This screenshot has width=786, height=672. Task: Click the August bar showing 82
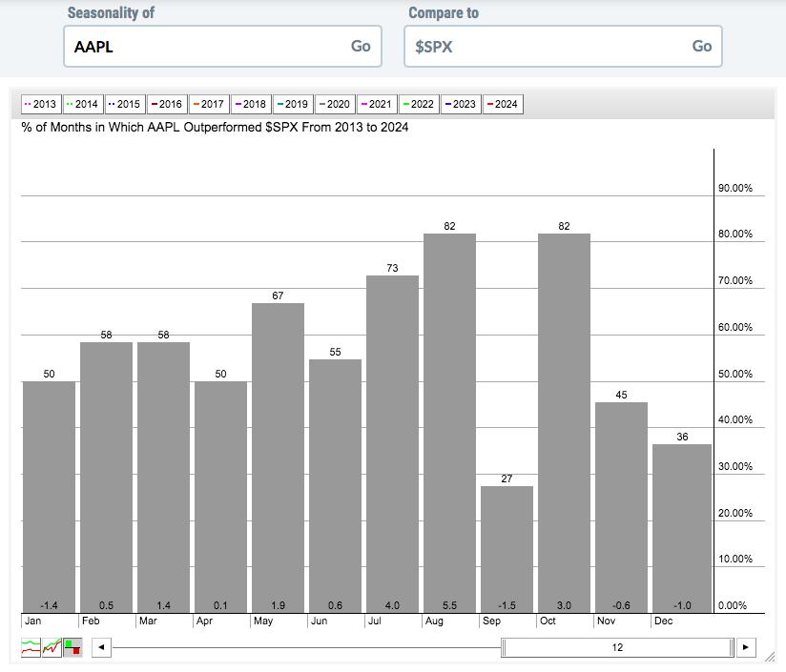(x=449, y=423)
